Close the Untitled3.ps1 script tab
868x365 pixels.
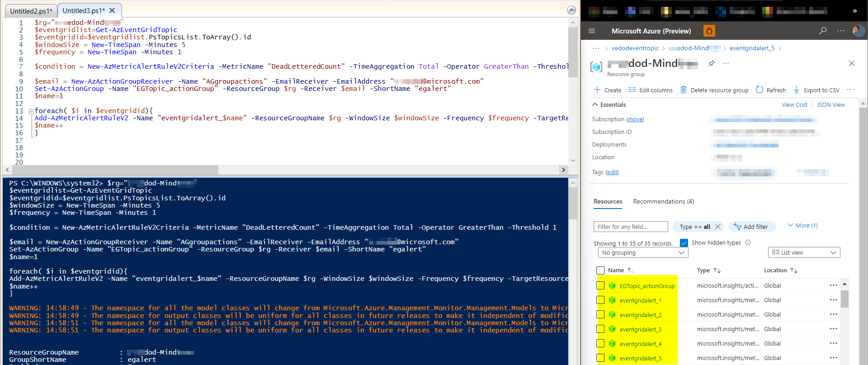pos(112,10)
